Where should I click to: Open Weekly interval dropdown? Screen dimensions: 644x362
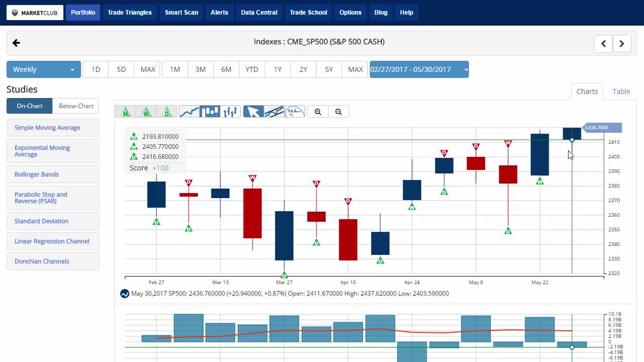point(44,69)
